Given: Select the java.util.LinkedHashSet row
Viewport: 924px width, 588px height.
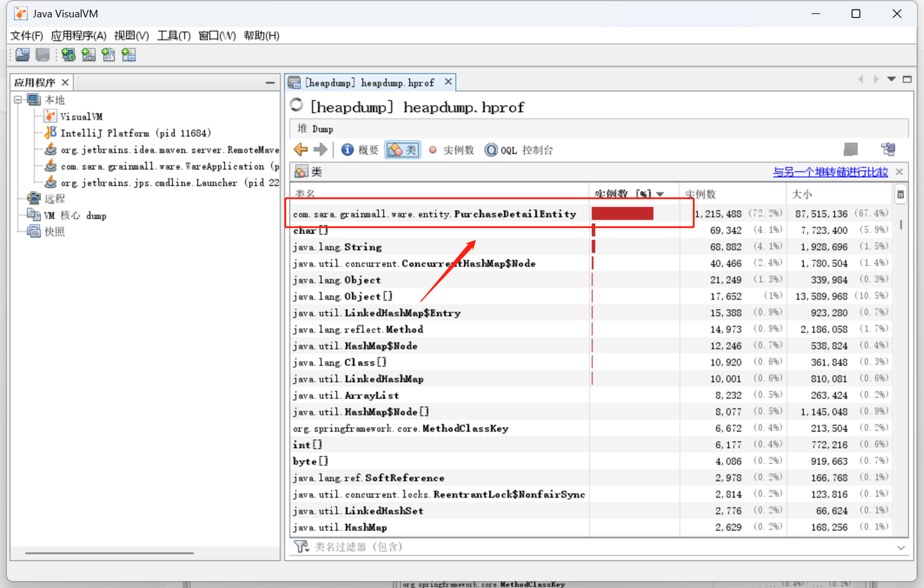Looking at the screenshot, I should [x=591, y=510].
